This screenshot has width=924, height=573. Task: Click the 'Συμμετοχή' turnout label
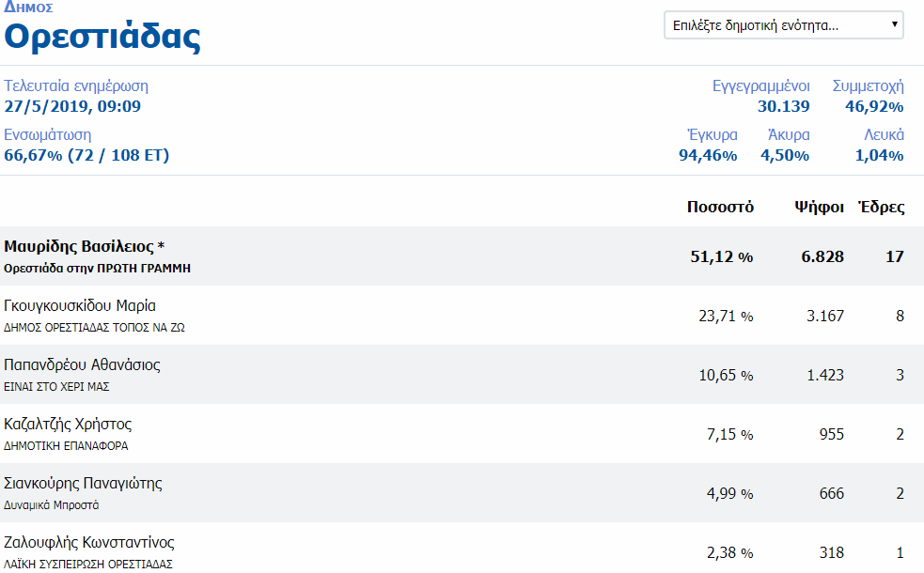pos(868,86)
